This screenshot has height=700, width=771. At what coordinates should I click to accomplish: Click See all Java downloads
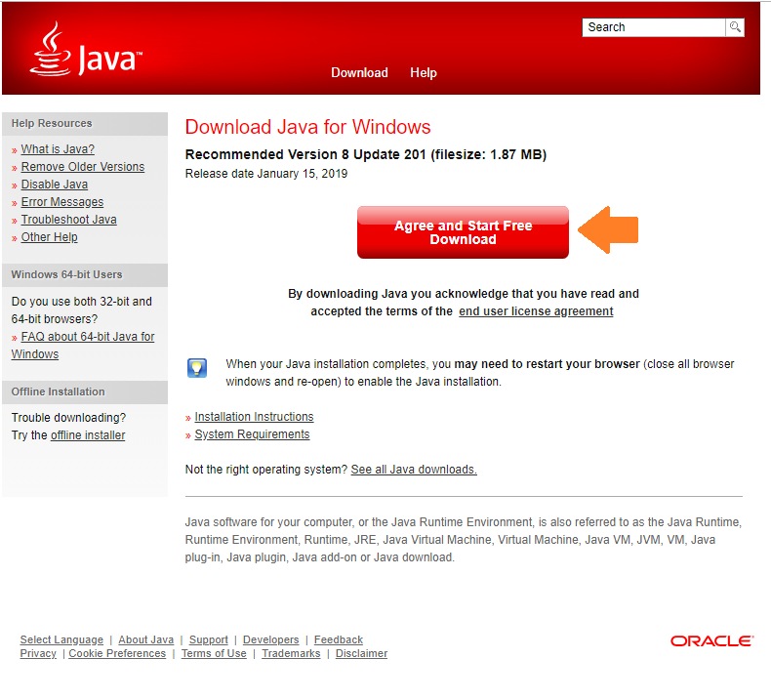tap(414, 470)
